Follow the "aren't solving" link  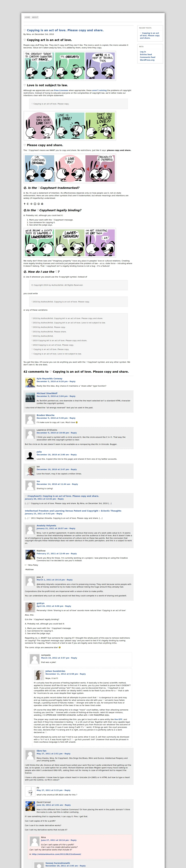[99, 90]
